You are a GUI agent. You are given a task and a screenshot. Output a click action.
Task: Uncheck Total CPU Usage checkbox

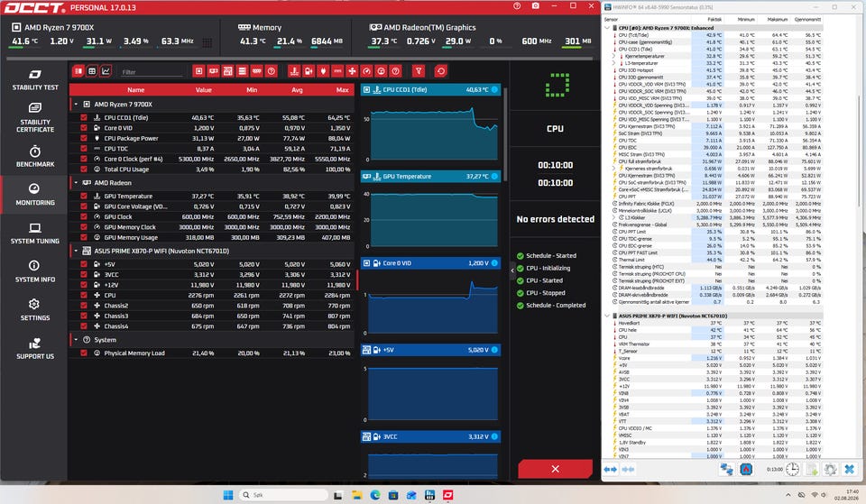(83, 169)
